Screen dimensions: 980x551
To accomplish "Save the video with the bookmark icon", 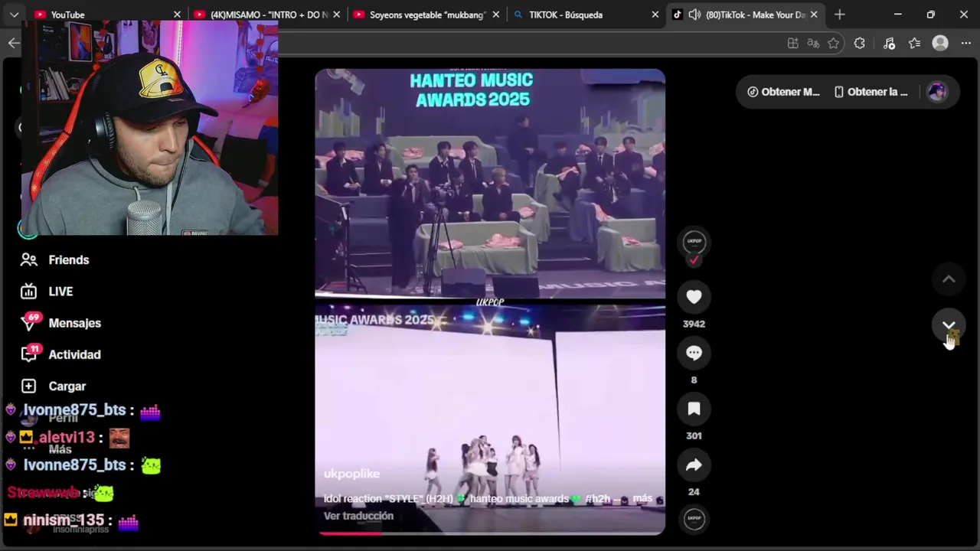I will click(694, 409).
